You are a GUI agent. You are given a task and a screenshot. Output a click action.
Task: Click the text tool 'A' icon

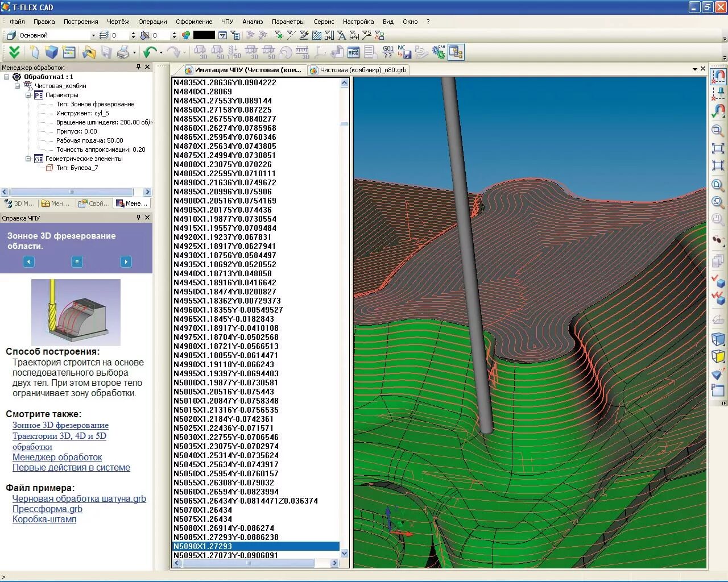(341, 35)
